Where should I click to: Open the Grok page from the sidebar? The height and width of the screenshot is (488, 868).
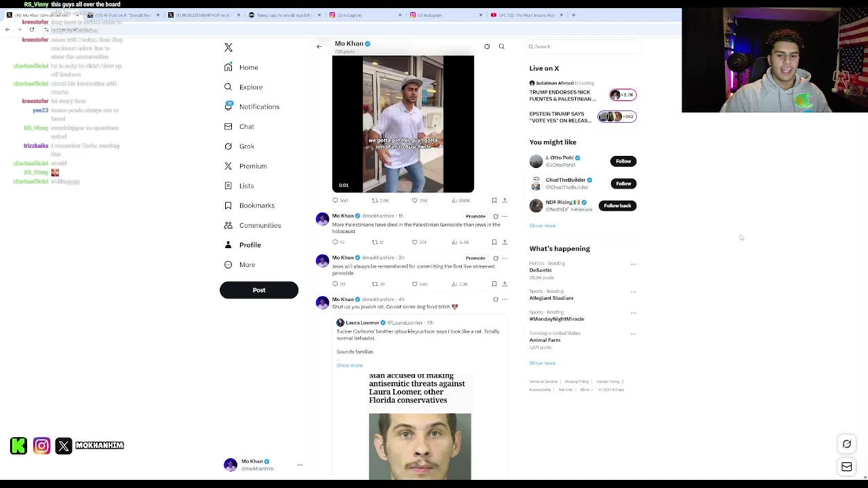coord(240,146)
